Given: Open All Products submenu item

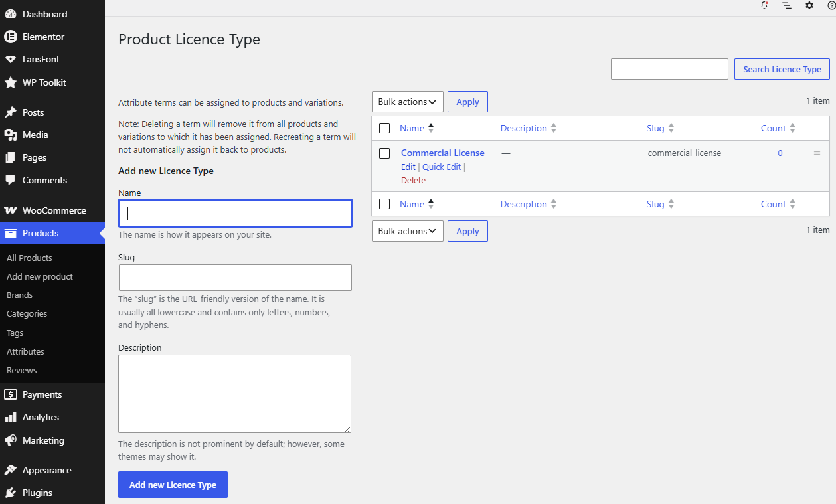Looking at the screenshot, I should 29,258.
